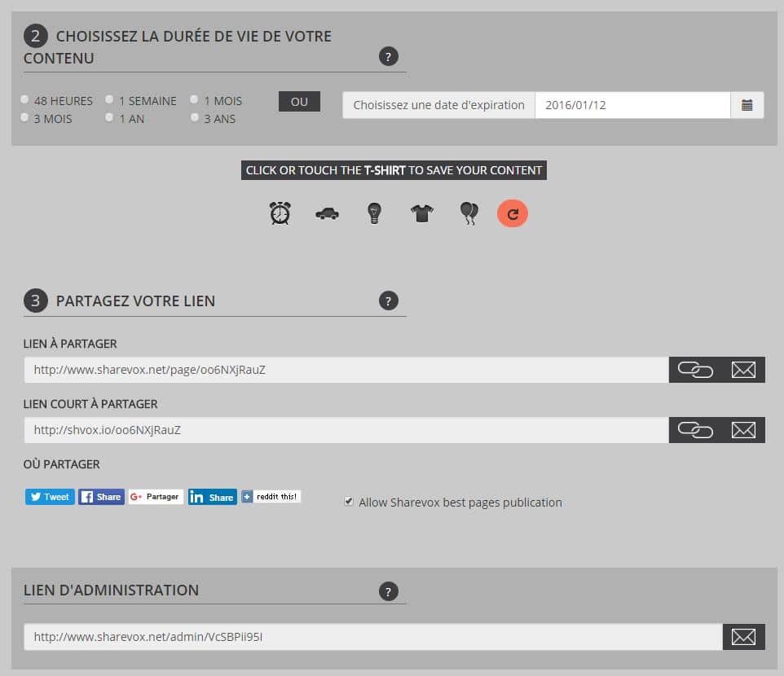Viewport: 784px width, 676px height.
Task: Select the car icon
Action: click(x=326, y=212)
